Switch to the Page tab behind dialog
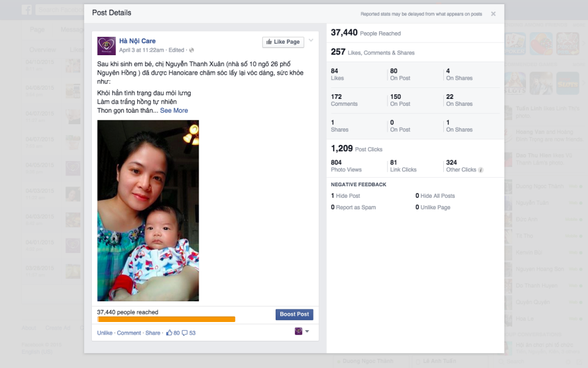 (x=37, y=29)
